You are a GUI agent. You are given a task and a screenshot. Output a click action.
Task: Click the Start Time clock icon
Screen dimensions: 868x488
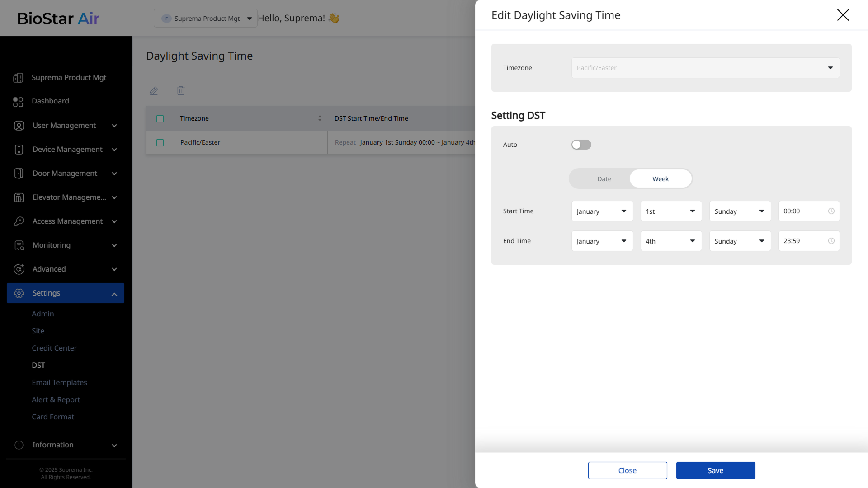point(831,211)
